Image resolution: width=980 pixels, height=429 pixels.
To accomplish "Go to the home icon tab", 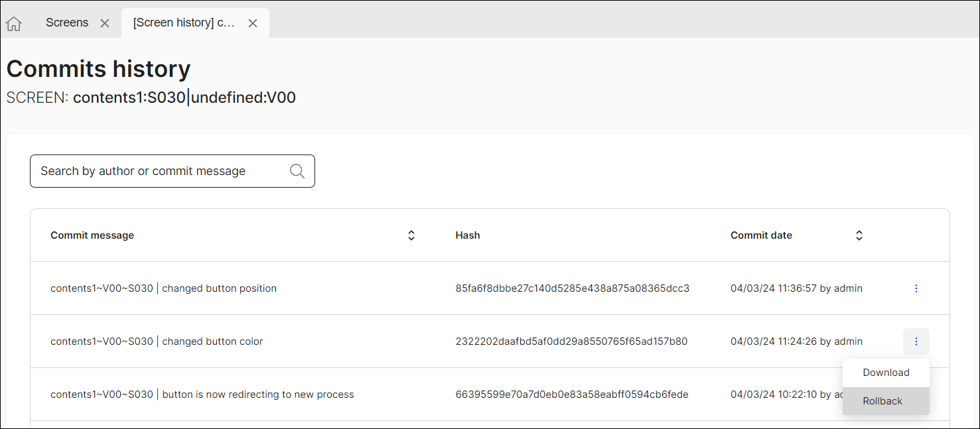I will click(14, 24).
